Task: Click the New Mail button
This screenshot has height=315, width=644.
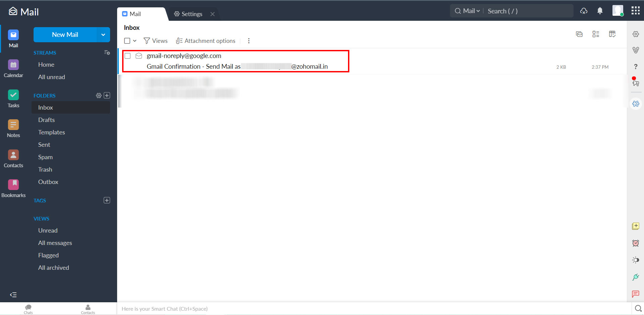Action: (65, 35)
